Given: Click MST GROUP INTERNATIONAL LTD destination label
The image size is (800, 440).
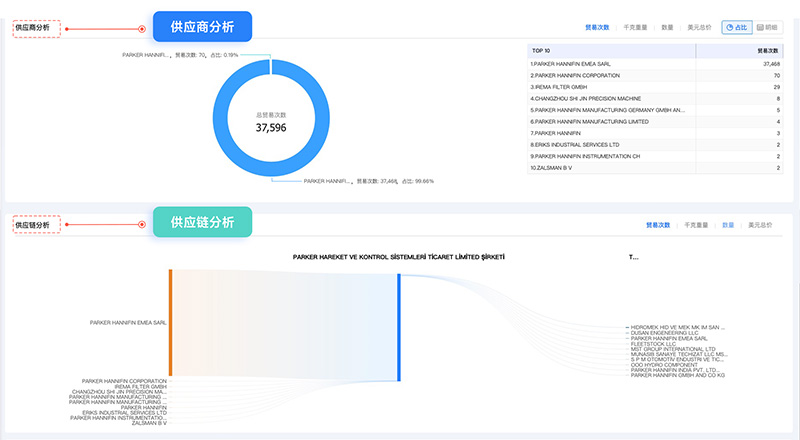Looking at the screenshot, I should pyautogui.click(x=673, y=349).
